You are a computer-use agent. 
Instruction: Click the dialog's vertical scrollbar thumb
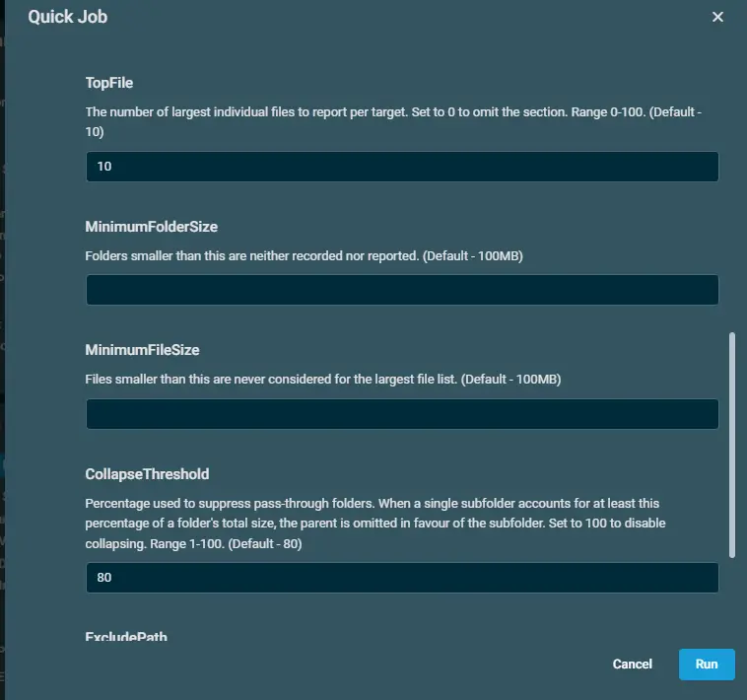[x=732, y=445]
